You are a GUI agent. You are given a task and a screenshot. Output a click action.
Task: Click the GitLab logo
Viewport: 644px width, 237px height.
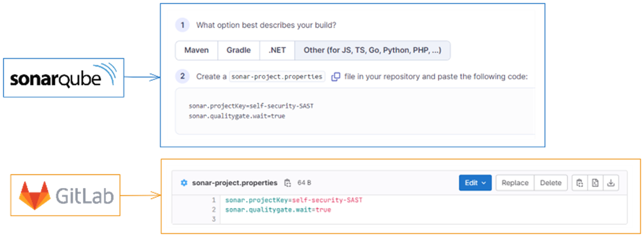[65, 195]
